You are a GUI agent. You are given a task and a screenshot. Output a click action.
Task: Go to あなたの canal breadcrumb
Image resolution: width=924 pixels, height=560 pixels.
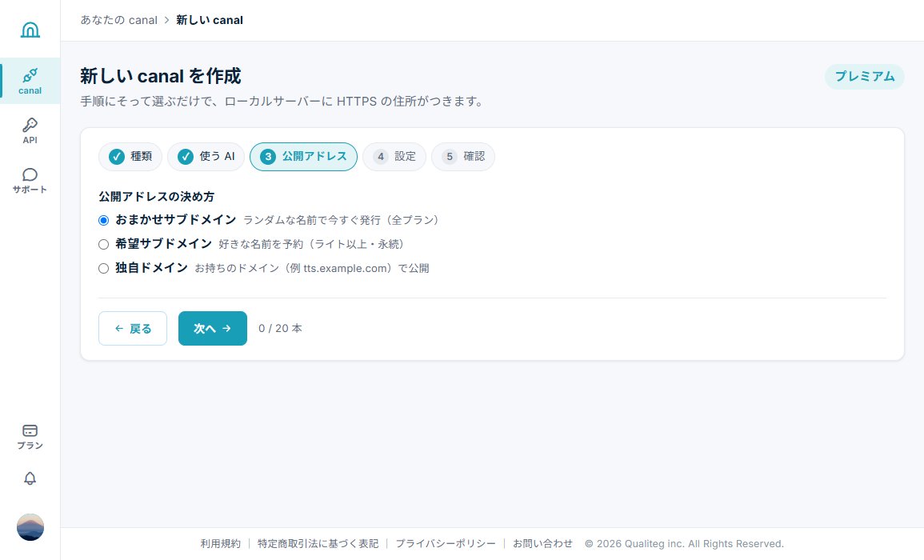point(119,20)
